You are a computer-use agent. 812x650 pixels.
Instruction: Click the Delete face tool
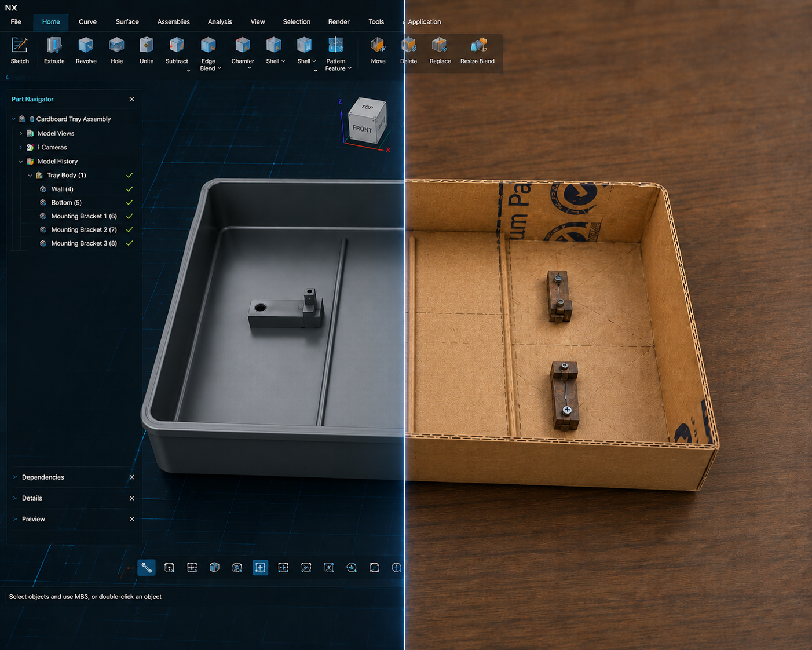pyautogui.click(x=409, y=45)
